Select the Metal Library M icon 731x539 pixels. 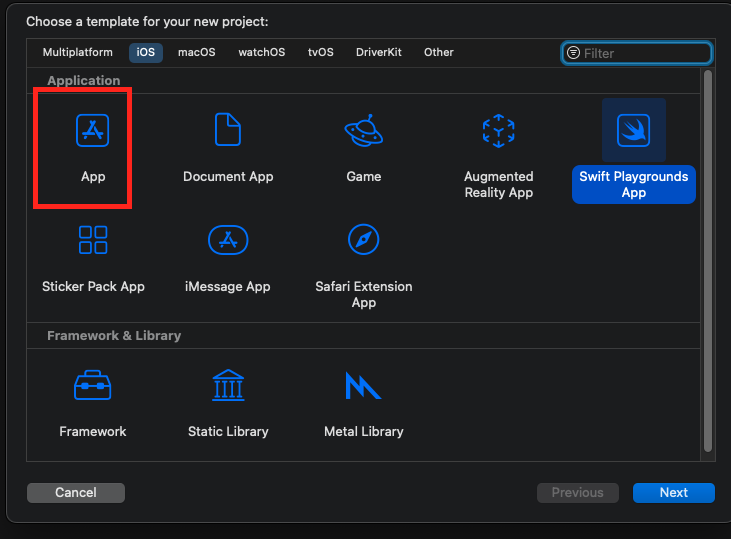[363, 385]
